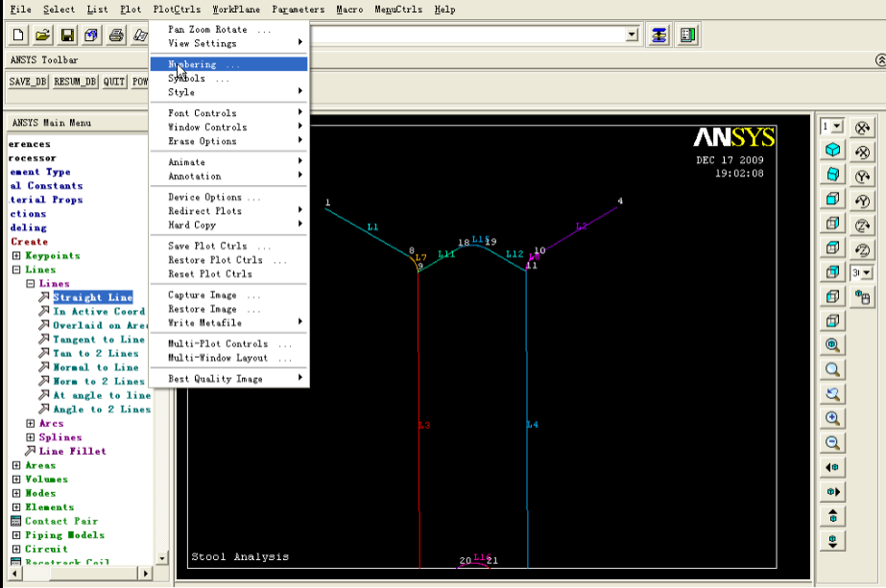Choose Capture Image menu entry
The image size is (886, 588).
click(x=228, y=294)
